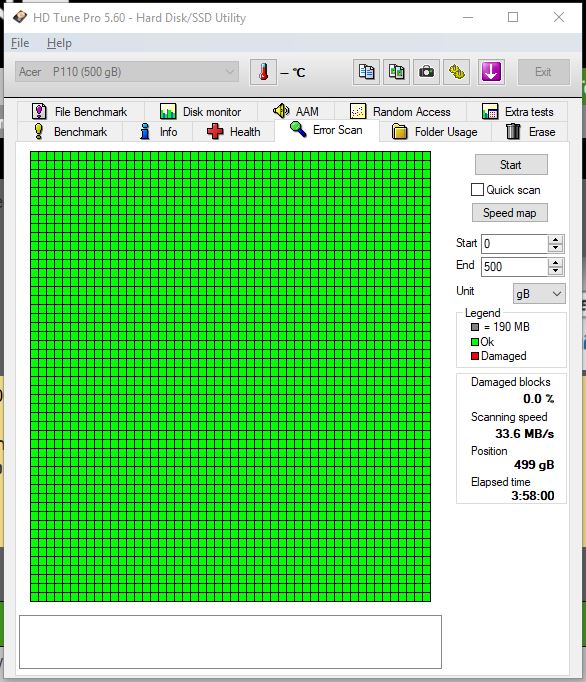Click the red Damaged legend swatch
586x682 pixels.
pos(475,356)
